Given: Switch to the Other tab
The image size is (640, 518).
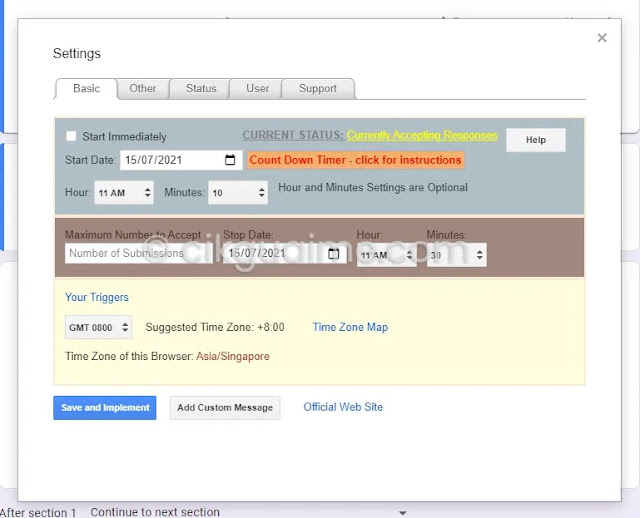Looking at the screenshot, I should pyautogui.click(x=143, y=88).
